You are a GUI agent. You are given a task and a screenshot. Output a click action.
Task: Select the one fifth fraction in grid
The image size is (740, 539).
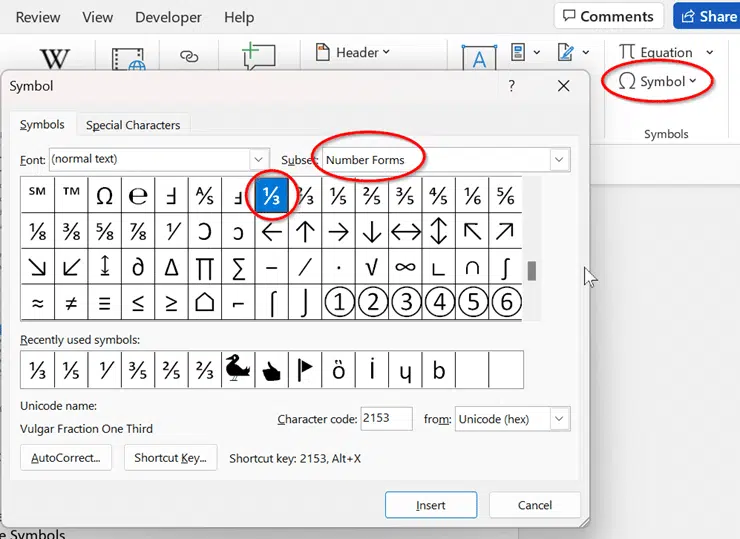point(338,195)
